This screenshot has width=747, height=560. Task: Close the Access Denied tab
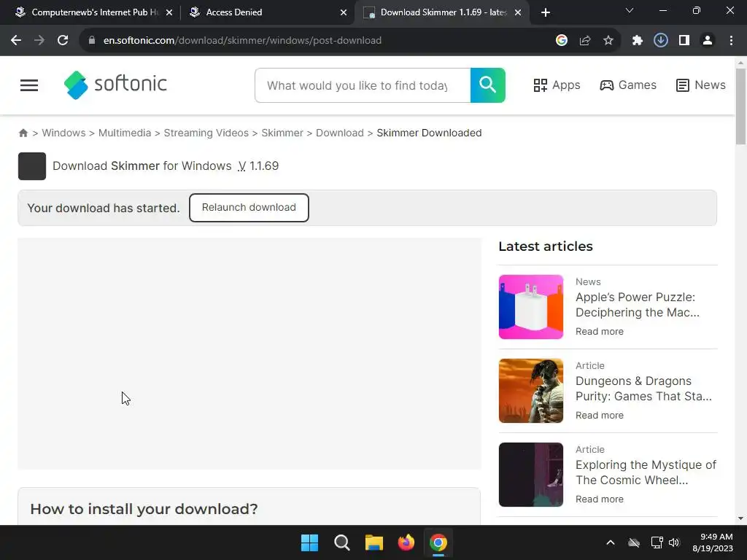(x=344, y=12)
